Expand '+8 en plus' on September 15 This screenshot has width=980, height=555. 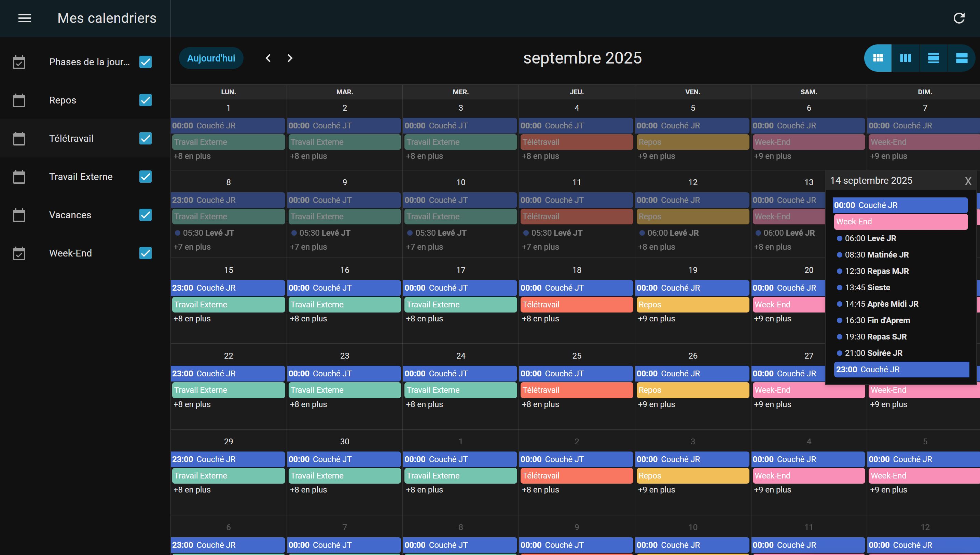(x=192, y=319)
